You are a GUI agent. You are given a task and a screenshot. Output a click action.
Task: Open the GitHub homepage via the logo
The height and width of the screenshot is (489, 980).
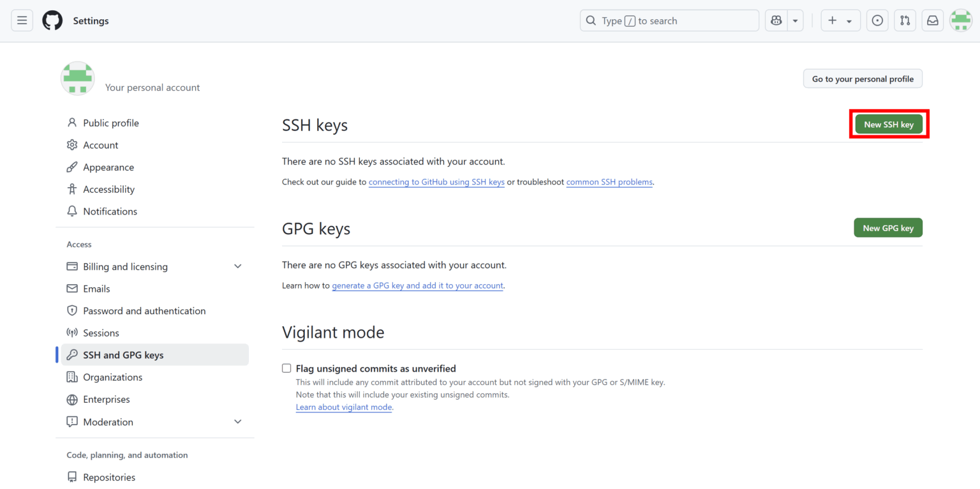52,20
